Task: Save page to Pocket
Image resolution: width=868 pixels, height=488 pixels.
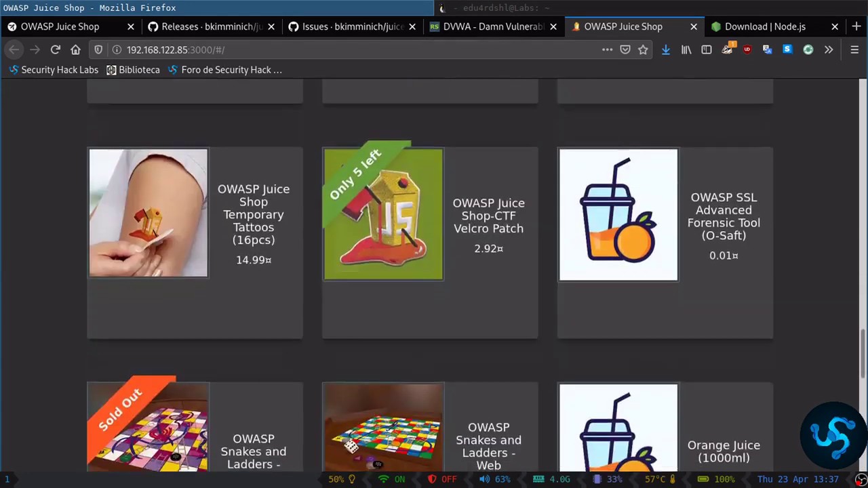Action: 625,49
